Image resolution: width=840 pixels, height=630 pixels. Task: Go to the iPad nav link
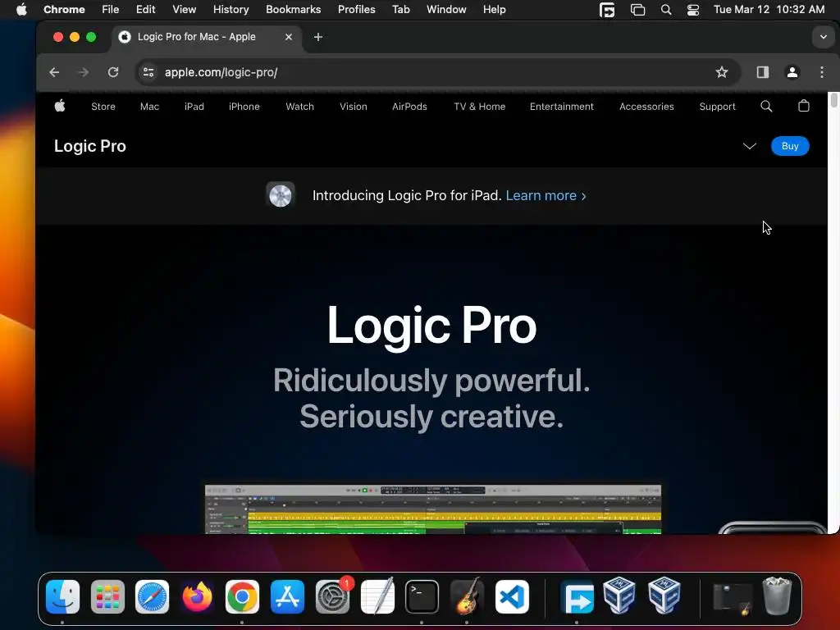(194, 107)
